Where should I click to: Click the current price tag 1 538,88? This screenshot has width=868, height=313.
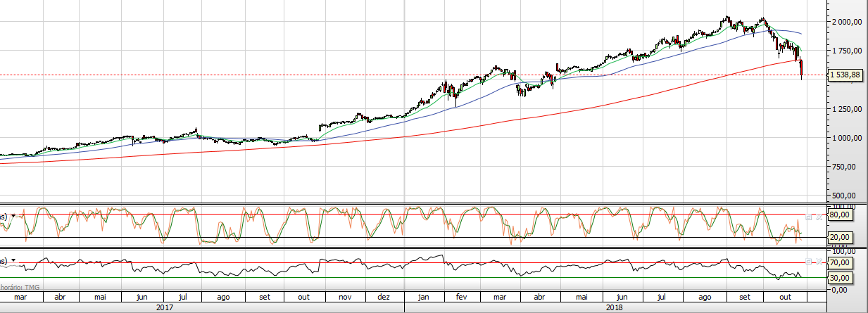point(845,75)
